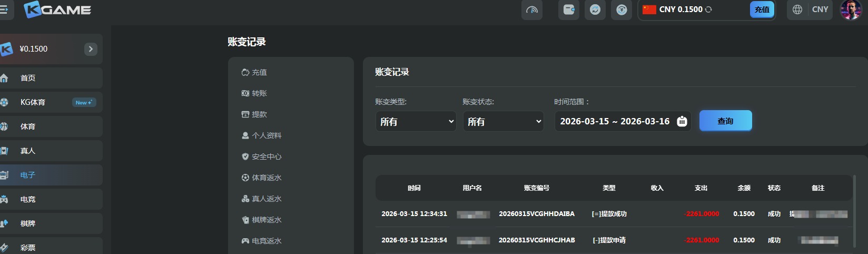Open 账变类型 dropdown
Viewport: 868px width, 254px height.
pos(416,121)
